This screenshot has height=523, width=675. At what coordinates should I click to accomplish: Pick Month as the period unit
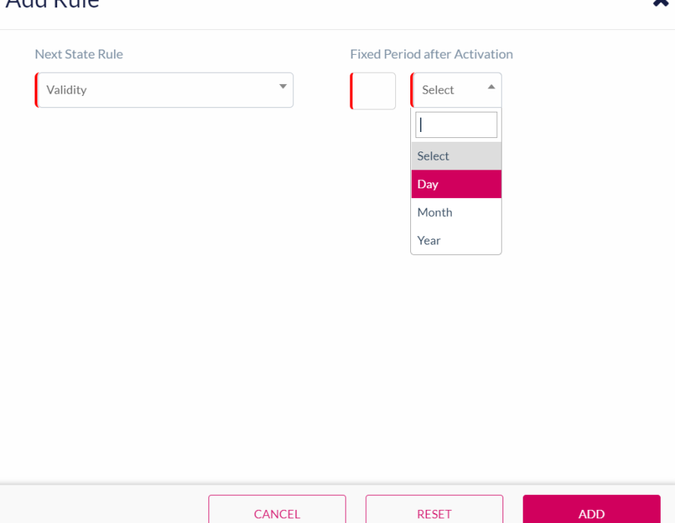coord(456,212)
